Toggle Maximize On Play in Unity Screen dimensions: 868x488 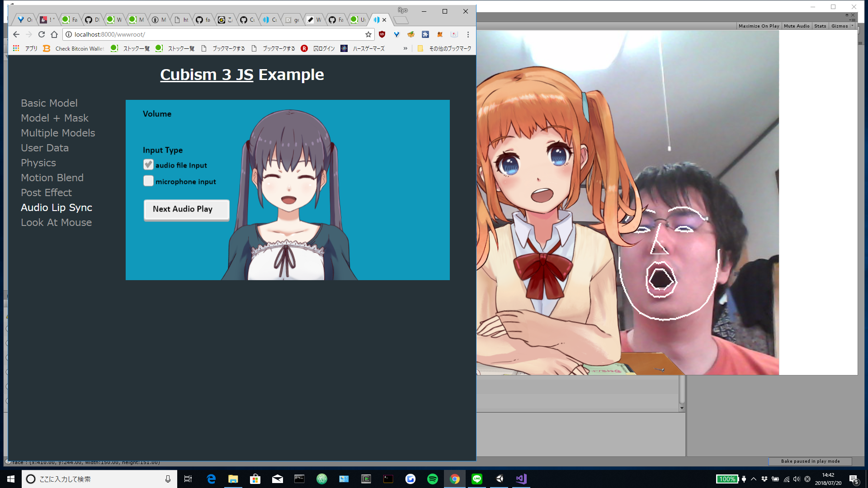coord(759,26)
